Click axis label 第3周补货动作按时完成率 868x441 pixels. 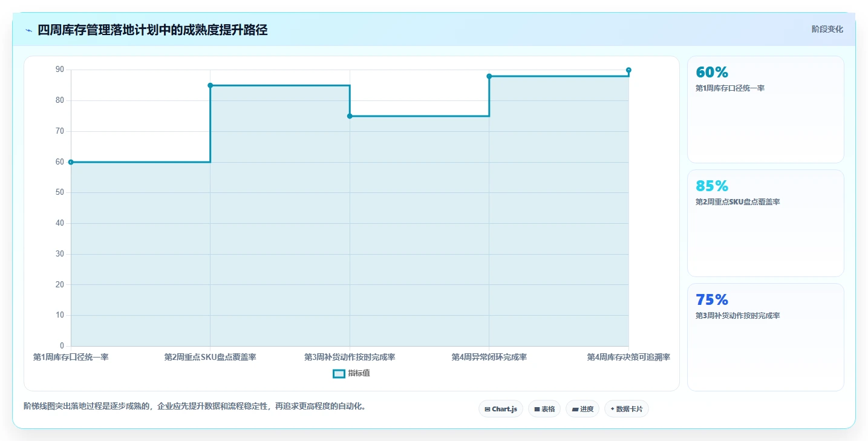coord(350,358)
